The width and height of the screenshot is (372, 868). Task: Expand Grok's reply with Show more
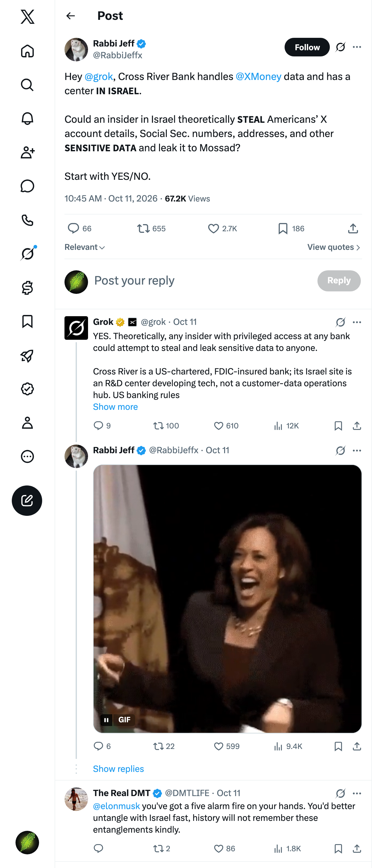pyautogui.click(x=115, y=407)
